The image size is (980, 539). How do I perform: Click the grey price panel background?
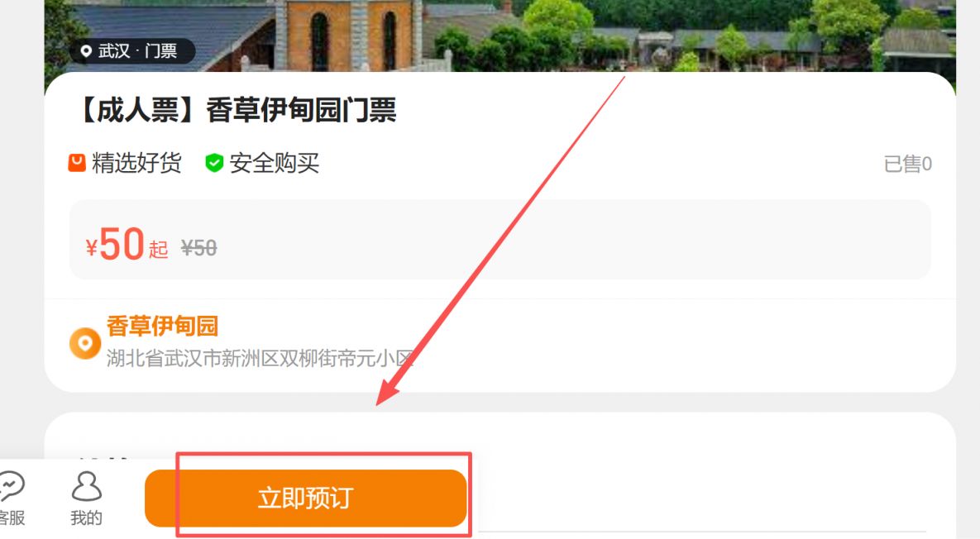click(x=500, y=240)
